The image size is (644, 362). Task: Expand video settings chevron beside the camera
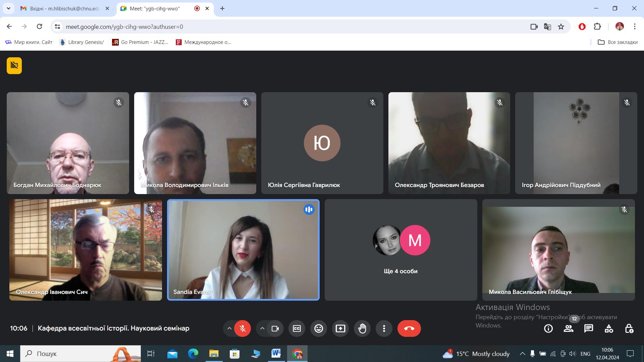point(262,328)
